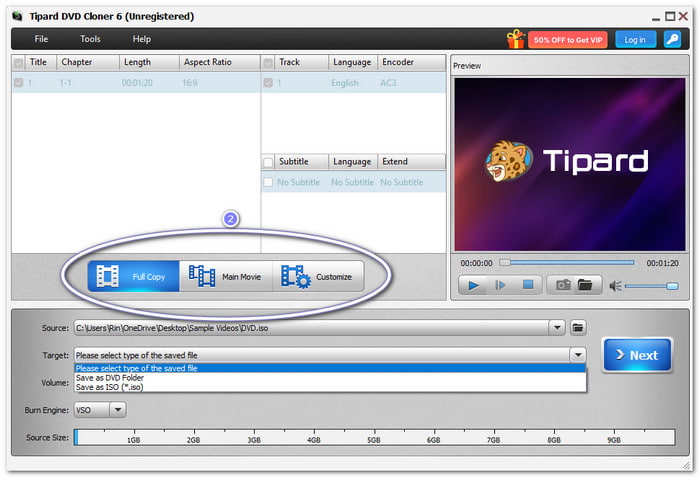700x478 pixels.
Task: Toggle checkbox for title 1 row
Action: coord(18,83)
